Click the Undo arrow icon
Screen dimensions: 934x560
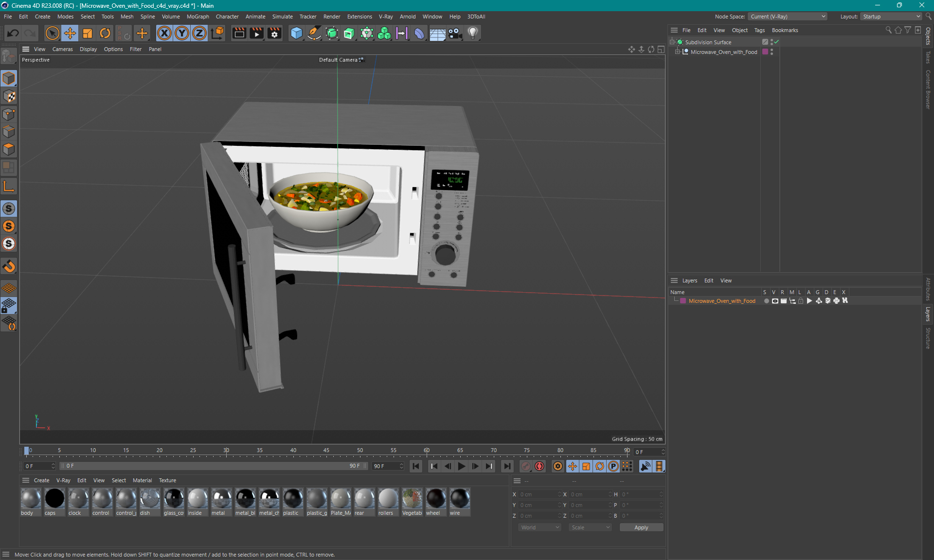pos(13,33)
